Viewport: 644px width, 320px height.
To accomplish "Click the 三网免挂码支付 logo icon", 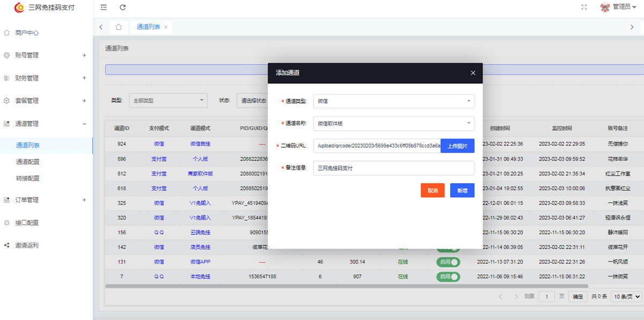I will click(19, 8).
